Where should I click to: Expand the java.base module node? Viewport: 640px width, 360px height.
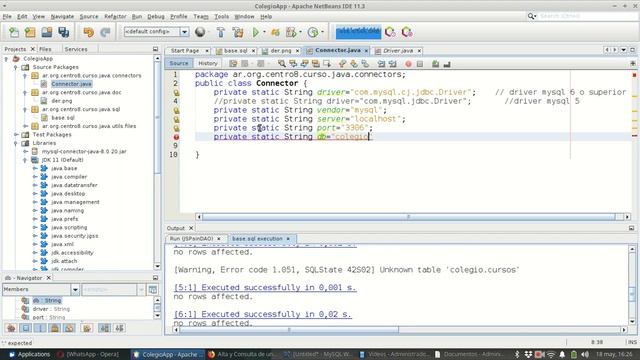coord(35,168)
